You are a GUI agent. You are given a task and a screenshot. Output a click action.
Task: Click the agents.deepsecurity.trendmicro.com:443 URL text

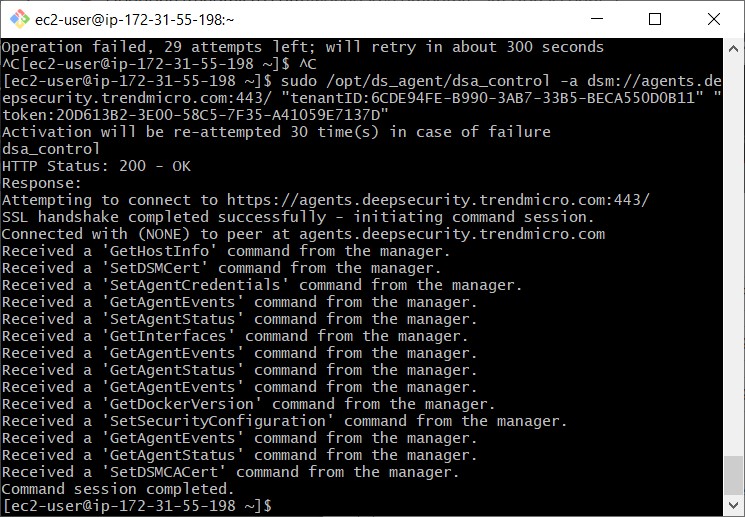[438, 200]
